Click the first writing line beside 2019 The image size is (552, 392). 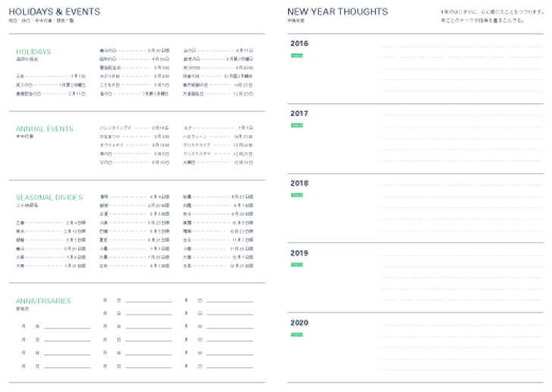(x=463, y=256)
